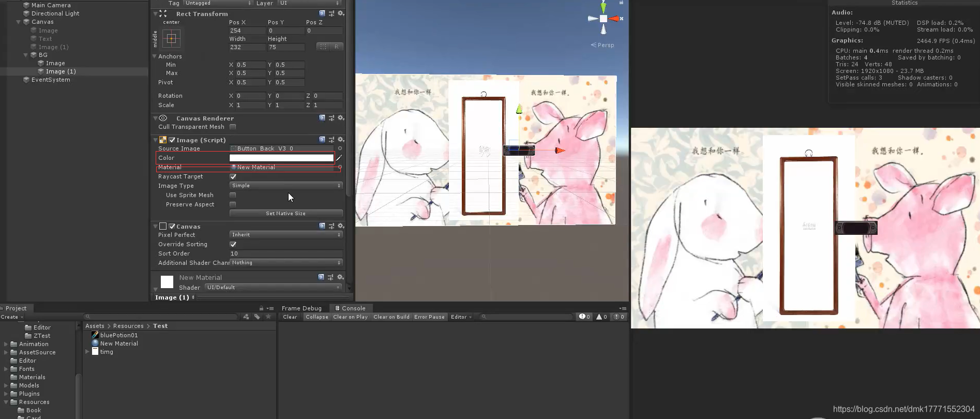Click the red X axis of scene gizmo
Image resolution: width=980 pixels, height=419 pixels.
[x=614, y=19]
